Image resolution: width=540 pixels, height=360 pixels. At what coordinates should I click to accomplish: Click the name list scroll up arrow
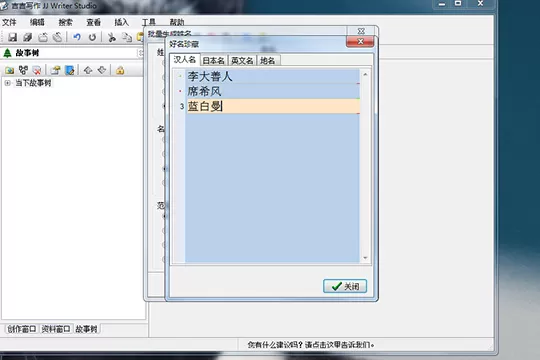(x=365, y=74)
